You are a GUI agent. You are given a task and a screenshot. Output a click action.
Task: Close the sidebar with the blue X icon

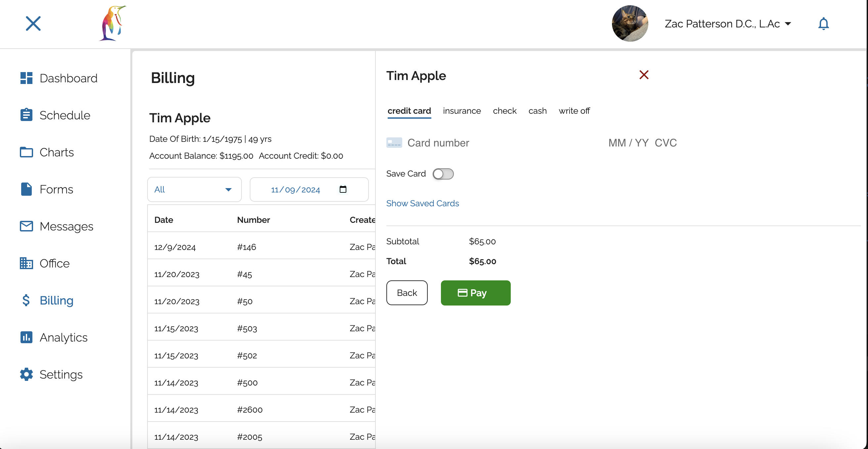(33, 23)
